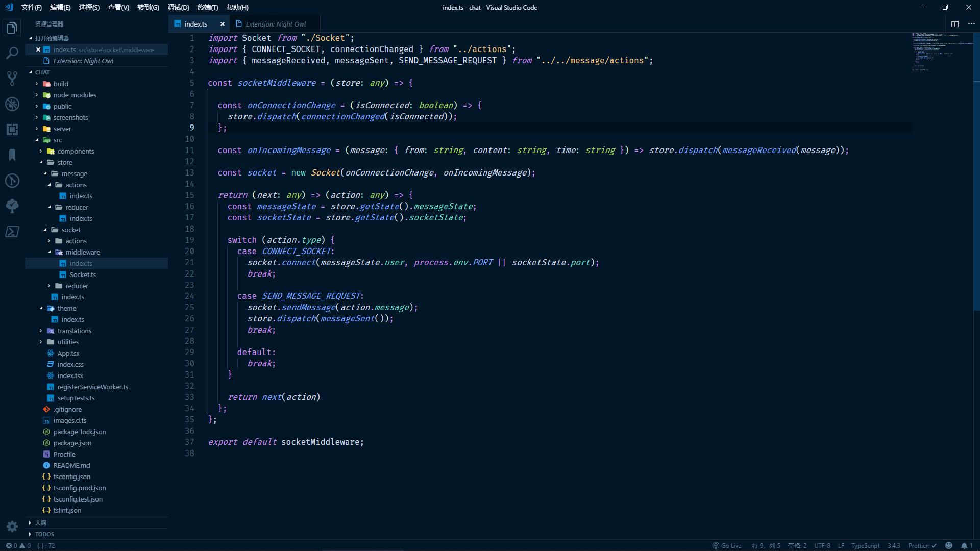This screenshot has width=980, height=551.
Task: Collapse the src folder
Action: [57, 140]
